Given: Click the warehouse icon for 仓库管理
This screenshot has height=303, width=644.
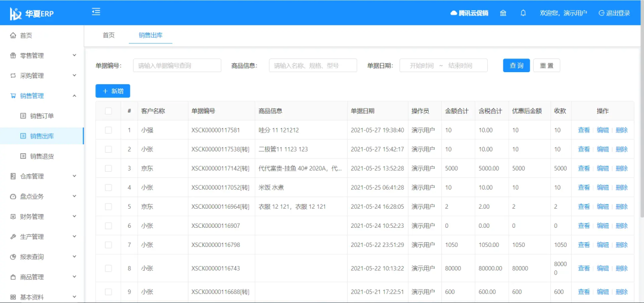Looking at the screenshot, I should 13,176.
